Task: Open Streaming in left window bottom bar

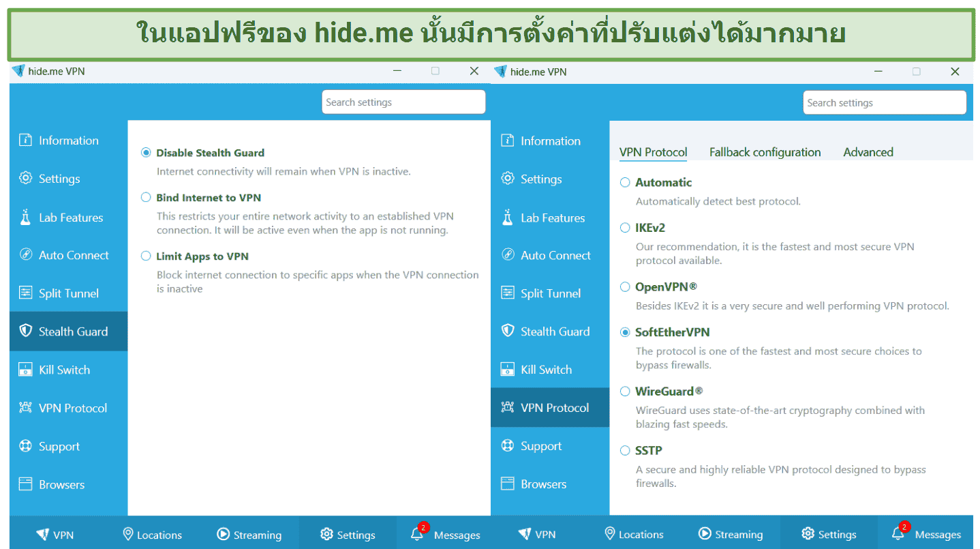Action: (x=249, y=534)
